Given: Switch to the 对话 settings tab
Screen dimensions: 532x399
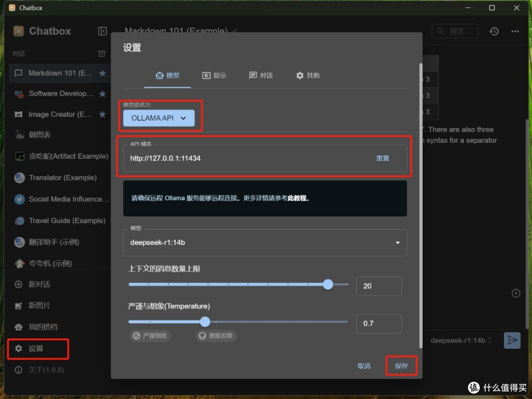Looking at the screenshot, I should 261,75.
